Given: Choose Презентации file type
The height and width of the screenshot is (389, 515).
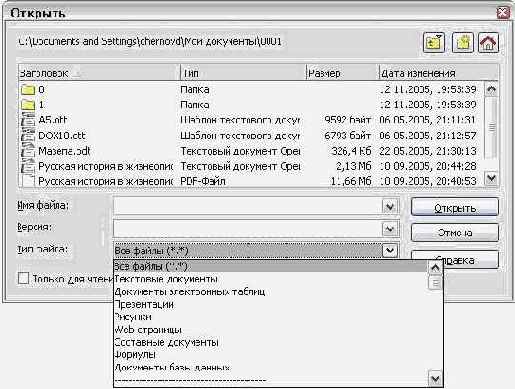Looking at the screenshot, I should (270, 304).
